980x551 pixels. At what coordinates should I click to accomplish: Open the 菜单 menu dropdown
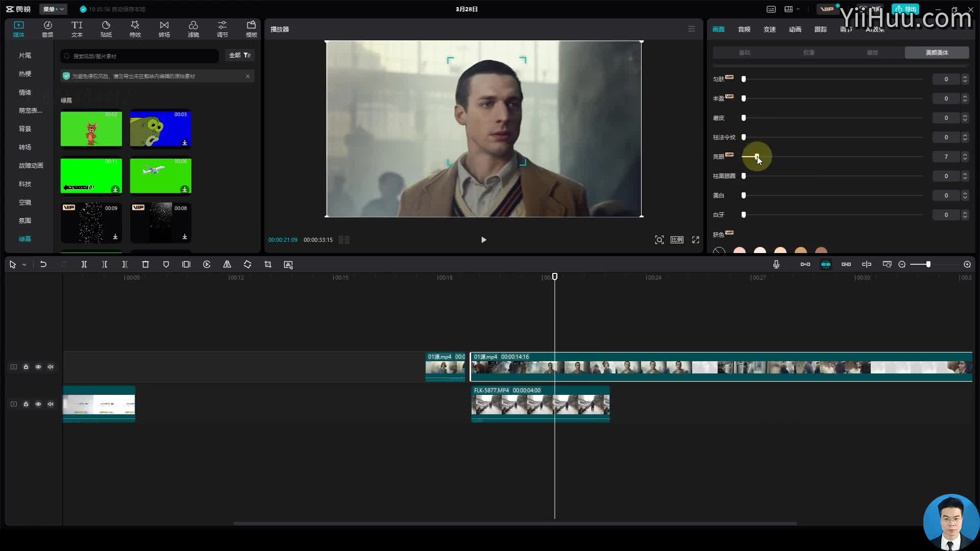tap(53, 9)
